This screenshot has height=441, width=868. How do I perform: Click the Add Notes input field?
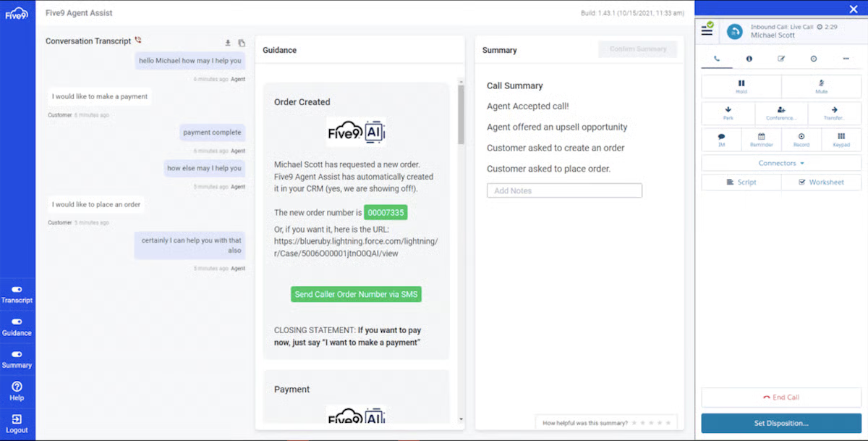click(564, 190)
